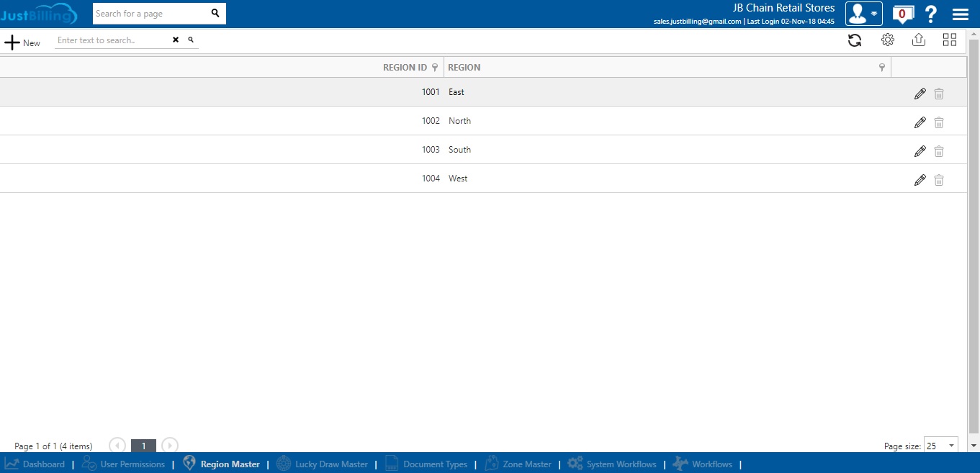Click the small grid search magnifier icon

(x=191, y=40)
